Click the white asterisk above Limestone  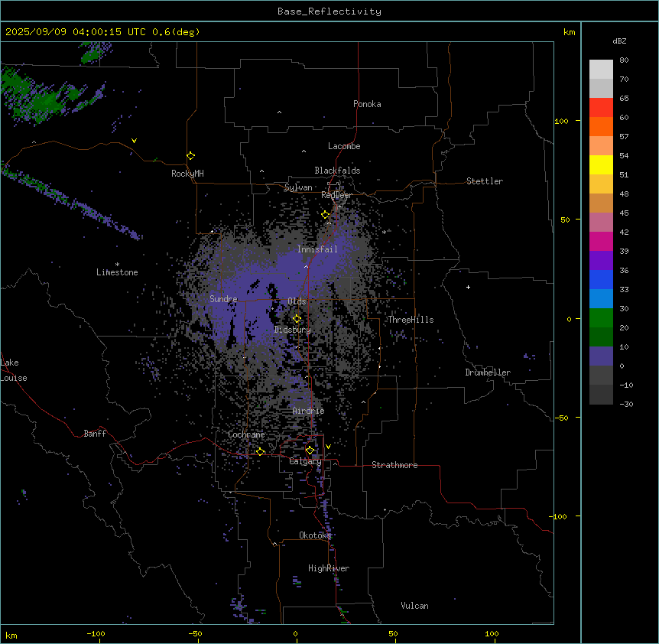point(117,265)
